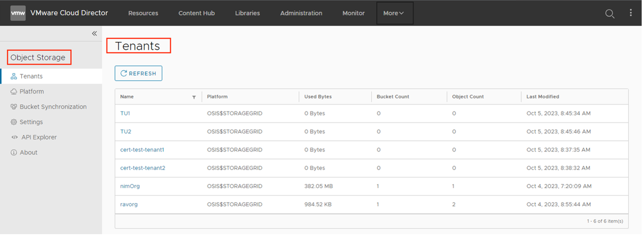The height and width of the screenshot is (236, 644).
Task: Open API Explorer in the sidebar
Action: coord(39,137)
